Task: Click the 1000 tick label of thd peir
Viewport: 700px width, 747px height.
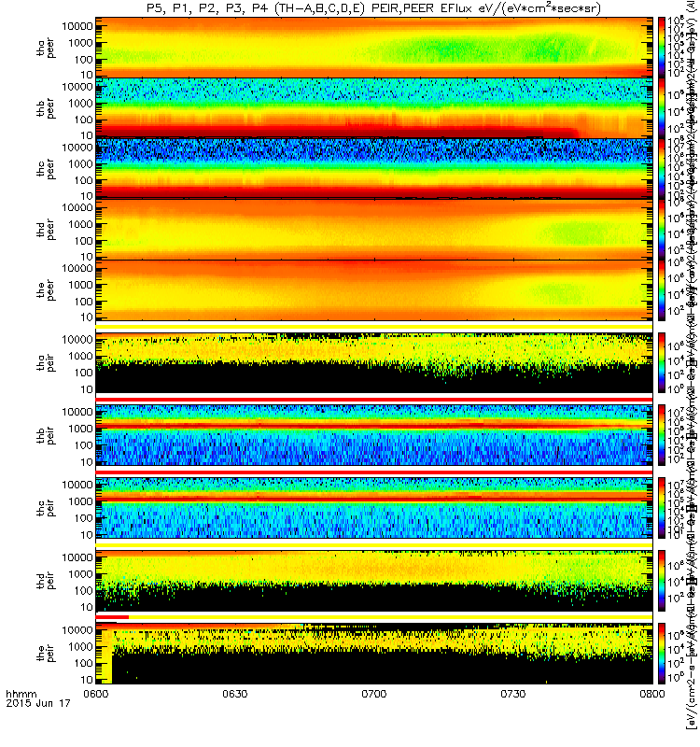Action: pos(80,574)
